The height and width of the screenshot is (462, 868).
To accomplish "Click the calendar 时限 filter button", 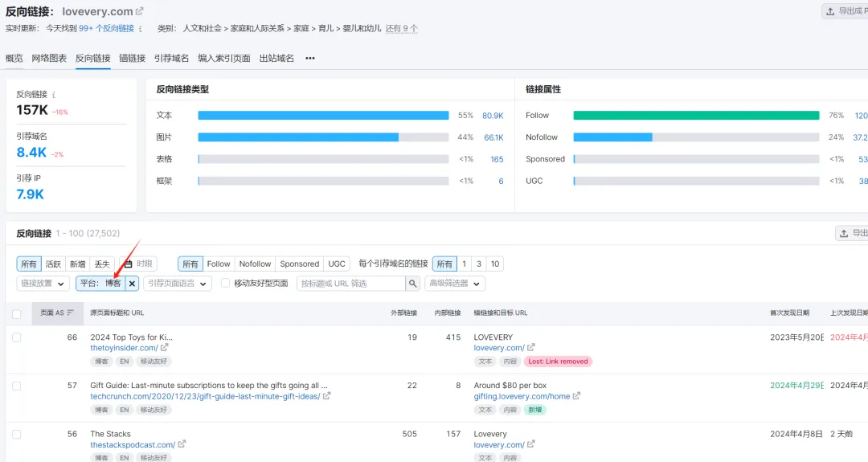I will [138, 264].
